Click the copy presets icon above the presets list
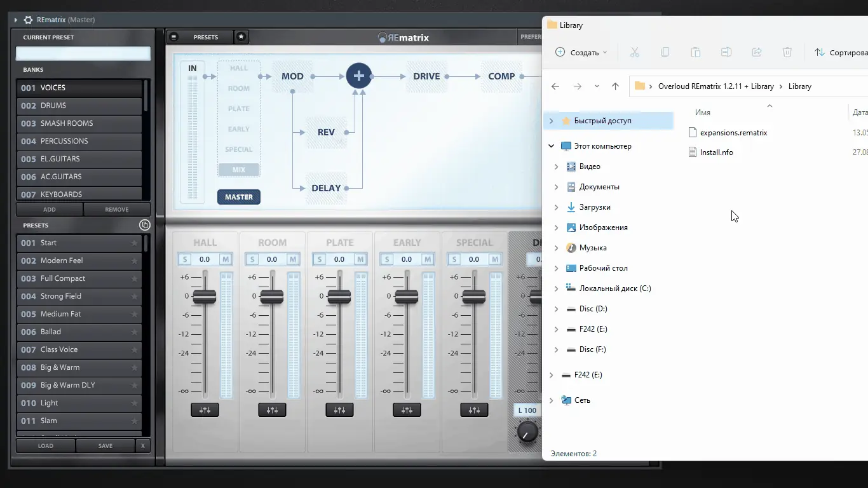The height and width of the screenshot is (488, 868). (145, 225)
